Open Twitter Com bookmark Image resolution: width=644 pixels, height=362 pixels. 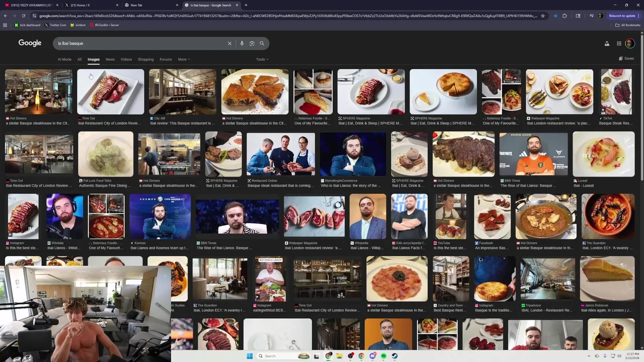click(55, 25)
